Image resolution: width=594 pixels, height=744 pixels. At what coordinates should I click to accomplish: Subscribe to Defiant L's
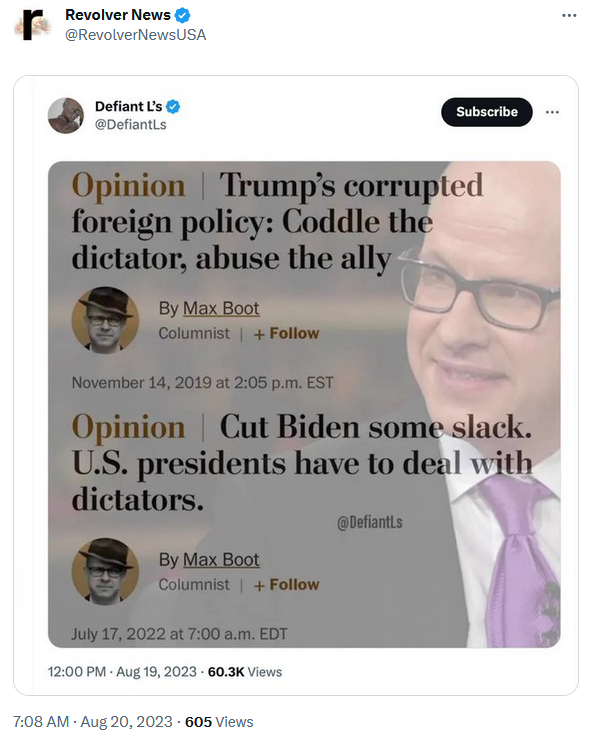[486, 112]
